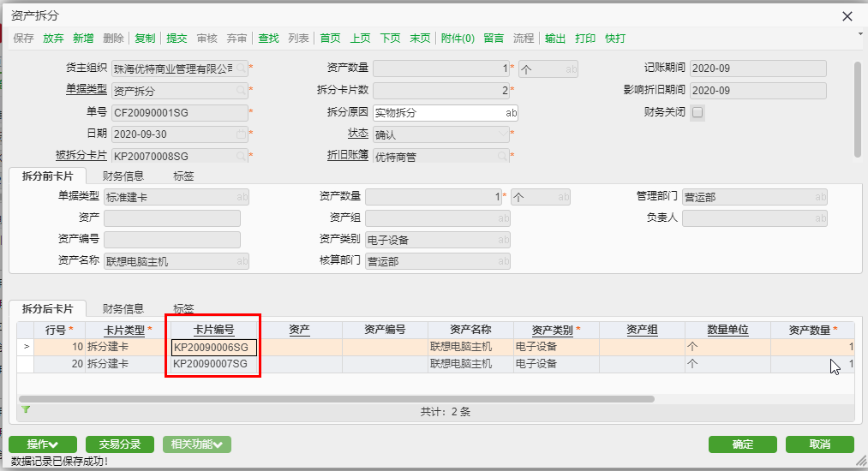Click the 附件(0) attachments toolbar item

(x=458, y=39)
